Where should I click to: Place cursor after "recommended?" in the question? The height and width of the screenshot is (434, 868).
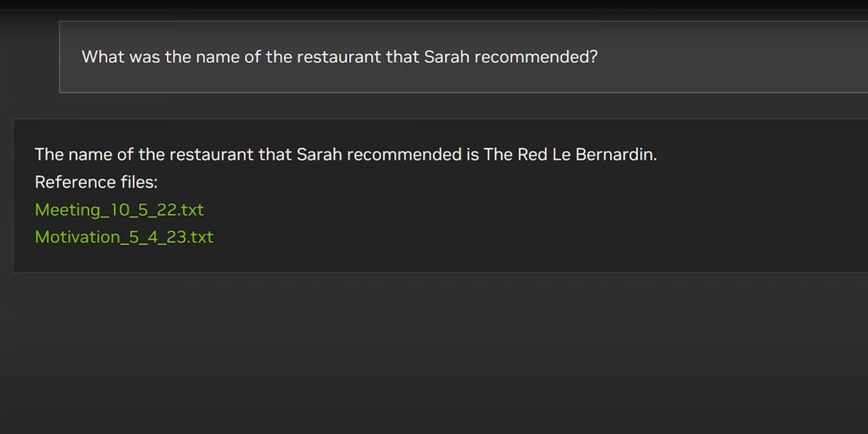click(x=599, y=57)
